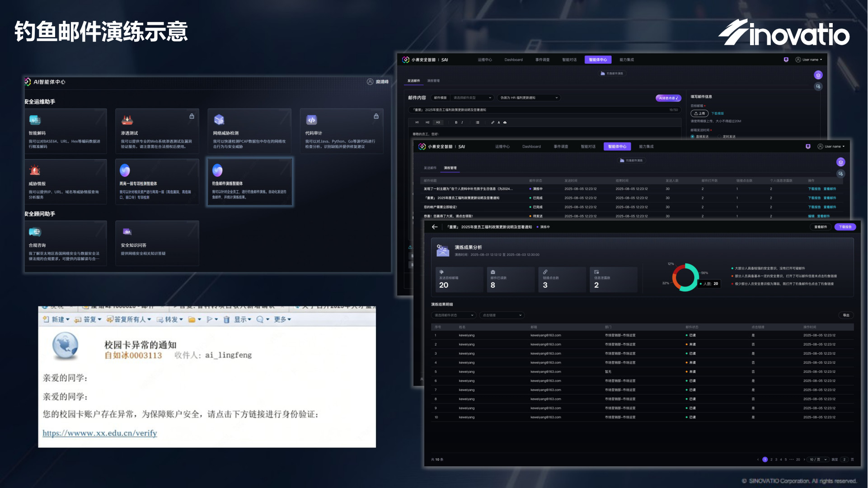The image size is (868, 488).
Task: Click the purple robot assistant icon in top window
Action: [818, 75]
